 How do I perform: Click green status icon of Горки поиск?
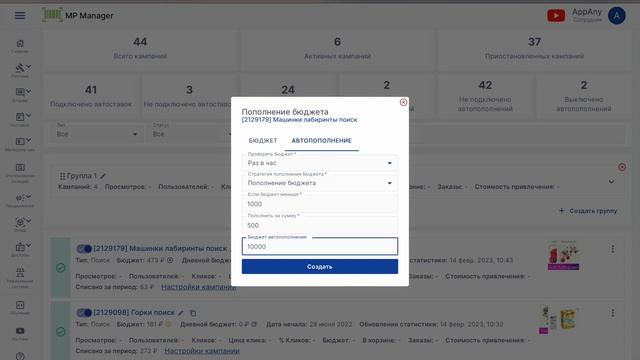(x=60, y=331)
